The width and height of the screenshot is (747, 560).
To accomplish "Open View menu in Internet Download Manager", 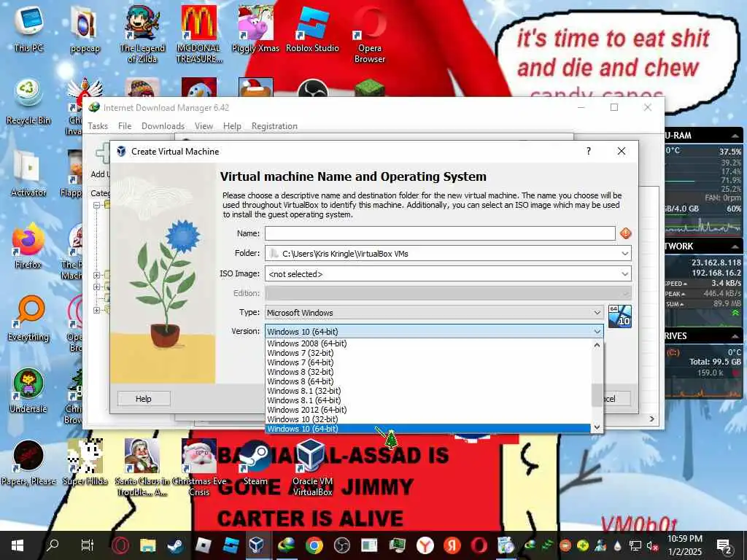I will click(204, 126).
